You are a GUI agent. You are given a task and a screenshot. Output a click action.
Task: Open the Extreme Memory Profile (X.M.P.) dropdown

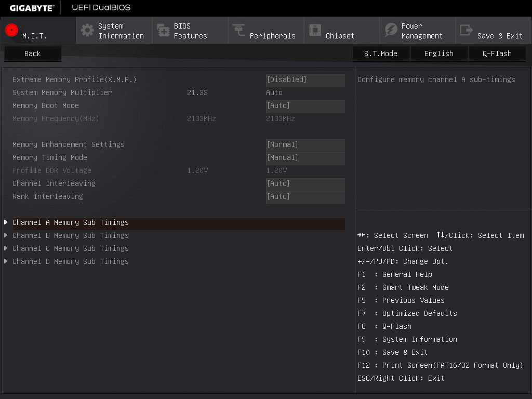pyautogui.click(x=305, y=80)
